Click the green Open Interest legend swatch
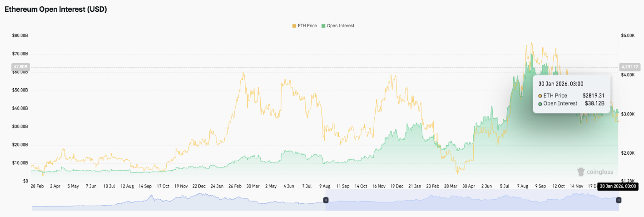Screen dimensions: 644x217 (x=323, y=26)
